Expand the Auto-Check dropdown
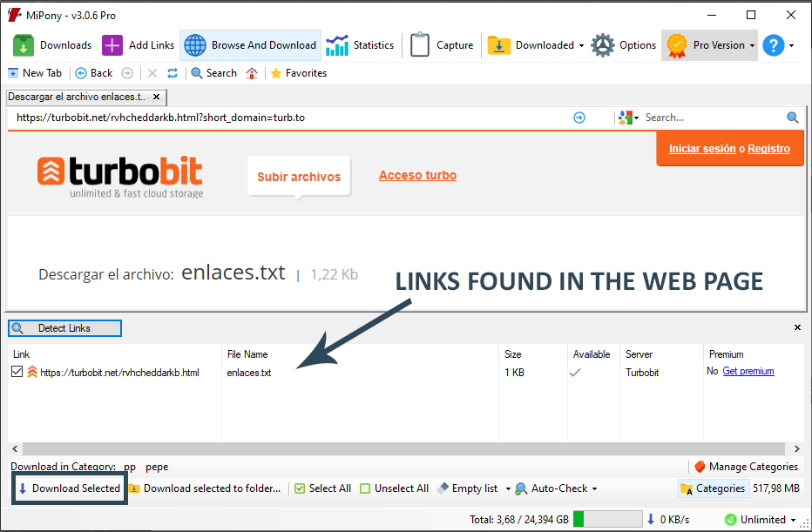The image size is (812, 532). point(595,488)
